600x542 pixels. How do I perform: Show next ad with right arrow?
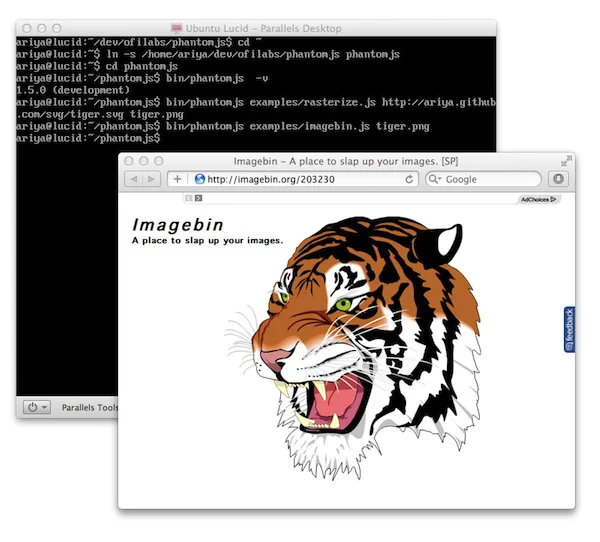coord(198,198)
